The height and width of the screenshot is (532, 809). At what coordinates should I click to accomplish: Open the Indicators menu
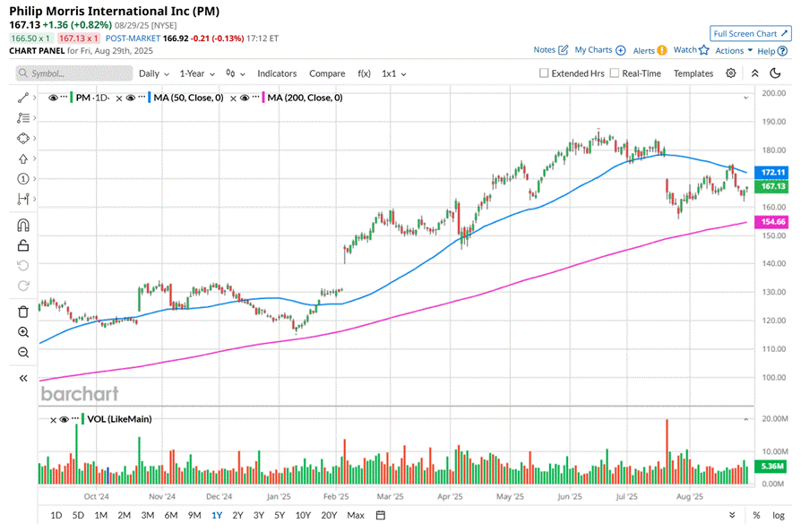[x=277, y=73]
